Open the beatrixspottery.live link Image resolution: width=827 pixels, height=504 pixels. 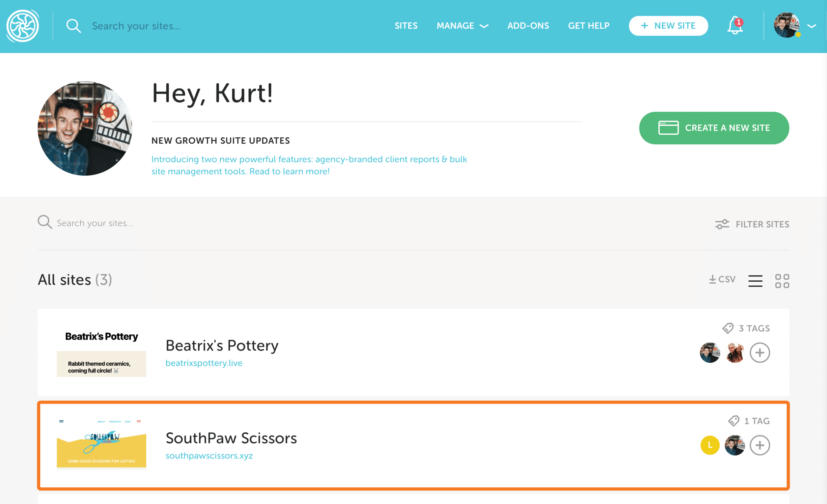point(204,363)
